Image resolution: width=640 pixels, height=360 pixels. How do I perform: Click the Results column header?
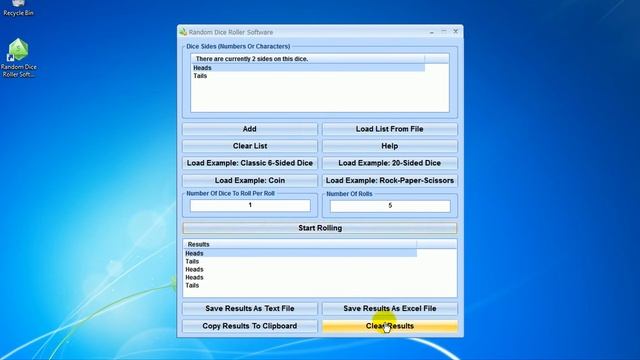pos(300,244)
